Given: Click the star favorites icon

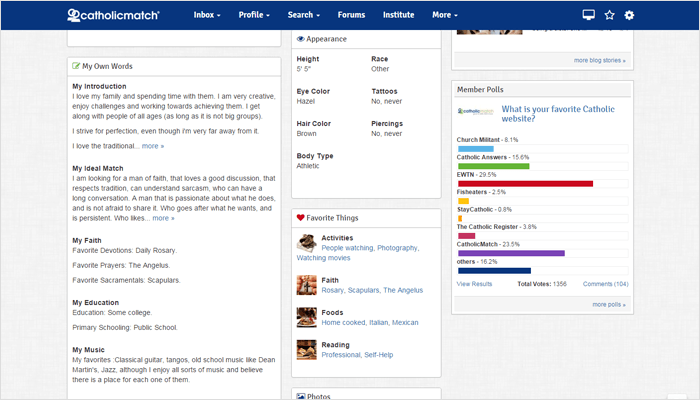Looking at the screenshot, I should pos(609,15).
